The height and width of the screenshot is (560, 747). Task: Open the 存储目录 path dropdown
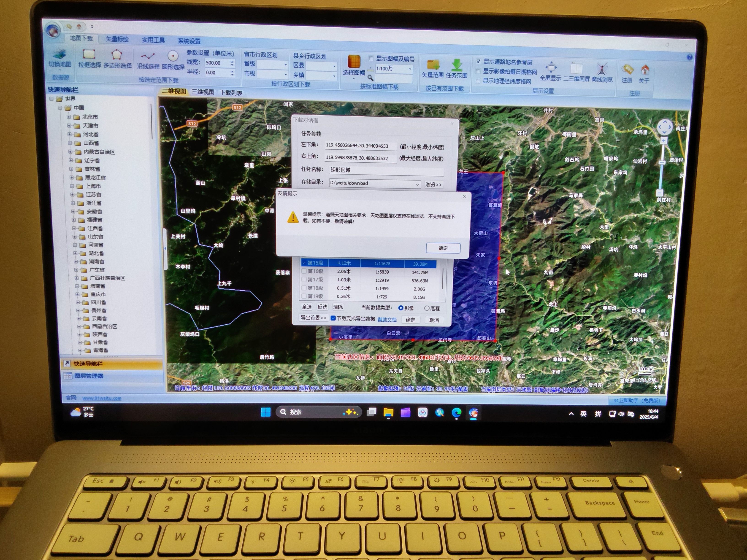(417, 184)
